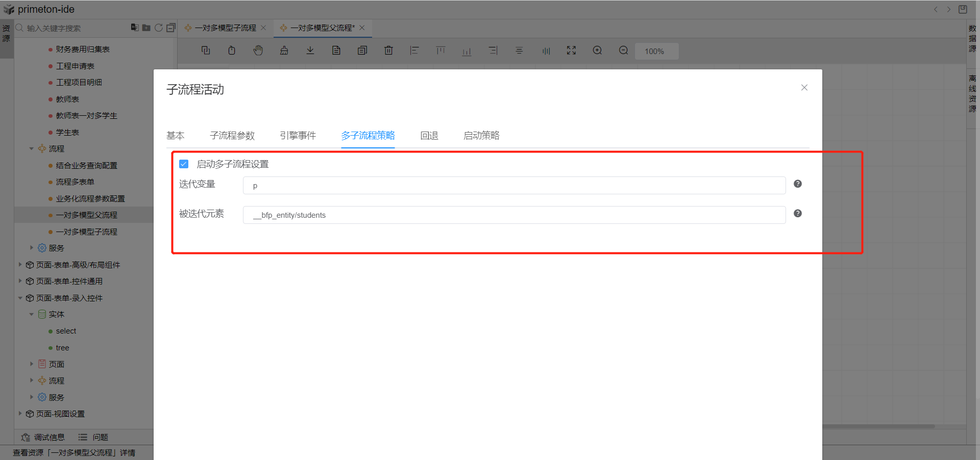
Task: Open the 启动策略 tab
Action: click(x=481, y=136)
